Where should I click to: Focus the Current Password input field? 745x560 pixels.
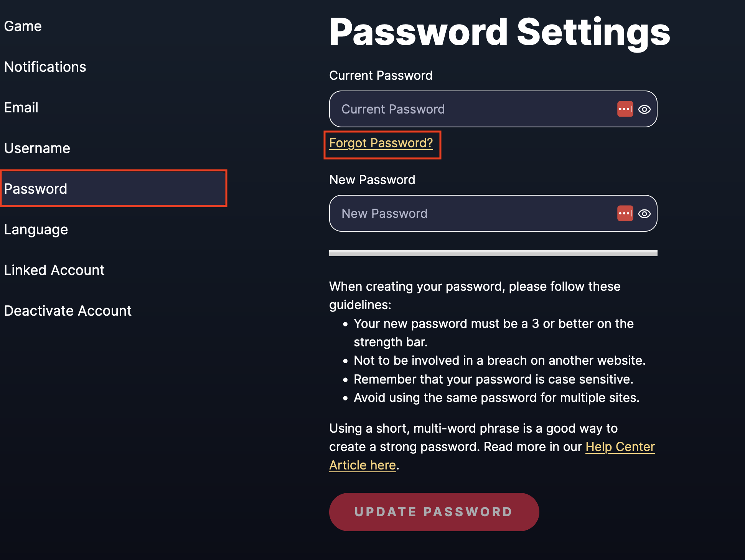point(493,109)
